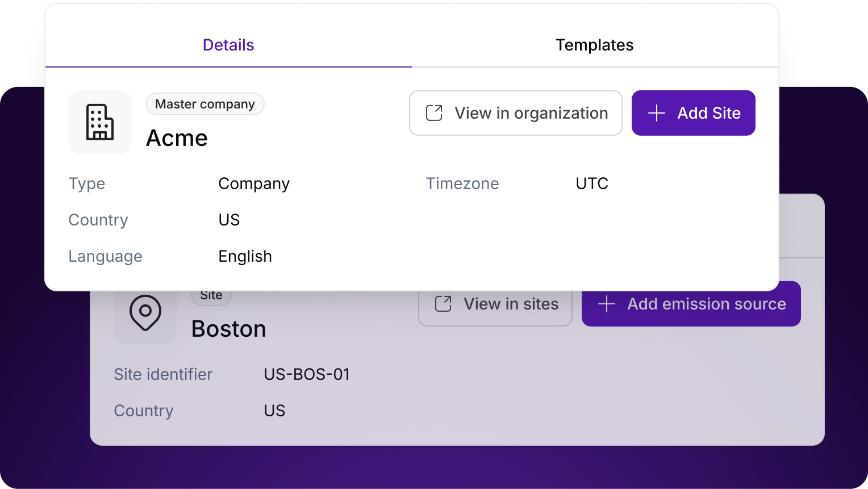
Task: Click the English language value
Action: click(x=245, y=256)
